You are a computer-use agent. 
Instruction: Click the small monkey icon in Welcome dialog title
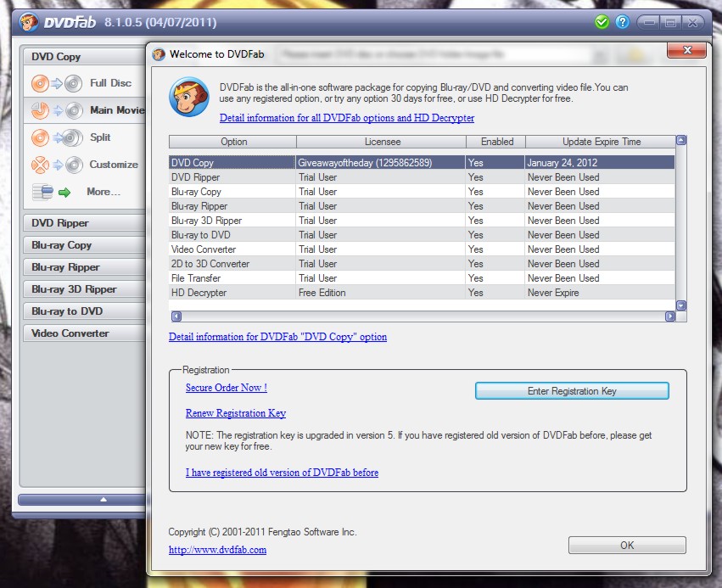tap(159, 54)
